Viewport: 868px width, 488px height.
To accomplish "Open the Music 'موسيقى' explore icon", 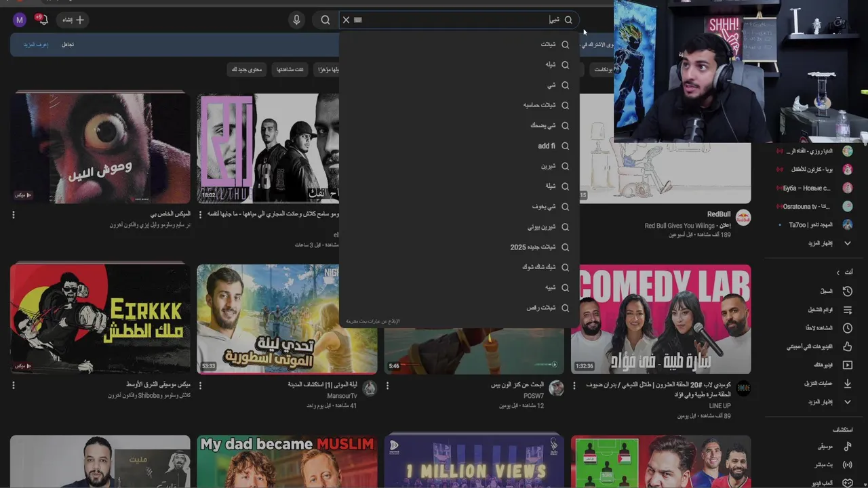I will (x=847, y=447).
